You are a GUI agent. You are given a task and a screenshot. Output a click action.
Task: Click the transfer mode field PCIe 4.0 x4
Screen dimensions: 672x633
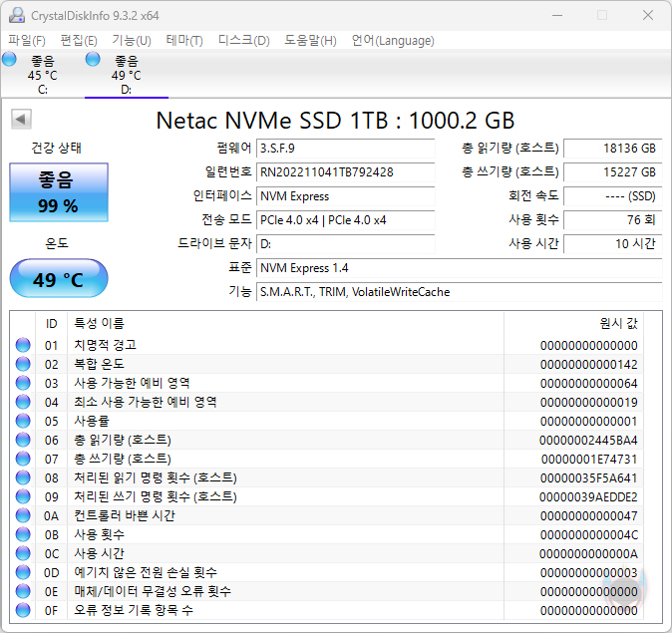pos(345,220)
